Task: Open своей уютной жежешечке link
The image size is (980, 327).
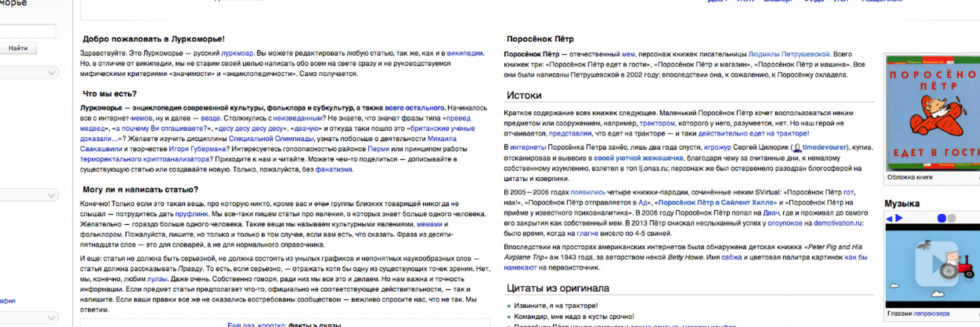Action: (x=638, y=158)
